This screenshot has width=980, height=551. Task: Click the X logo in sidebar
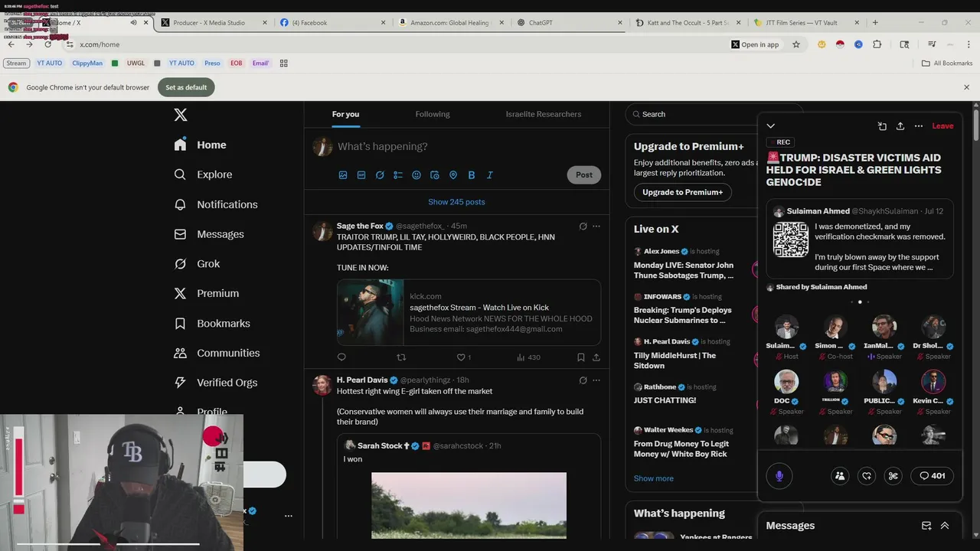click(x=181, y=115)
